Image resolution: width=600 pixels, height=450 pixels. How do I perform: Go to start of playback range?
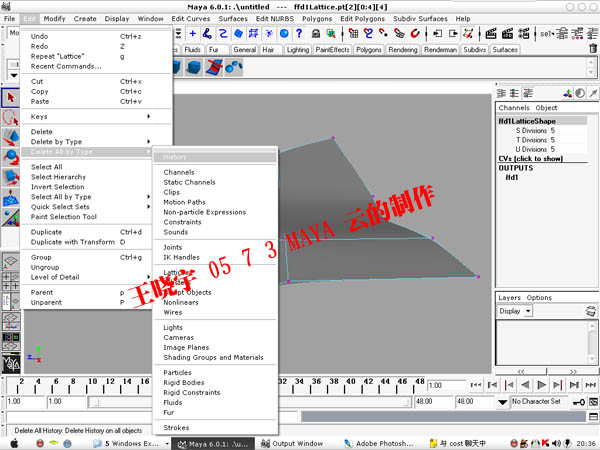476,385
